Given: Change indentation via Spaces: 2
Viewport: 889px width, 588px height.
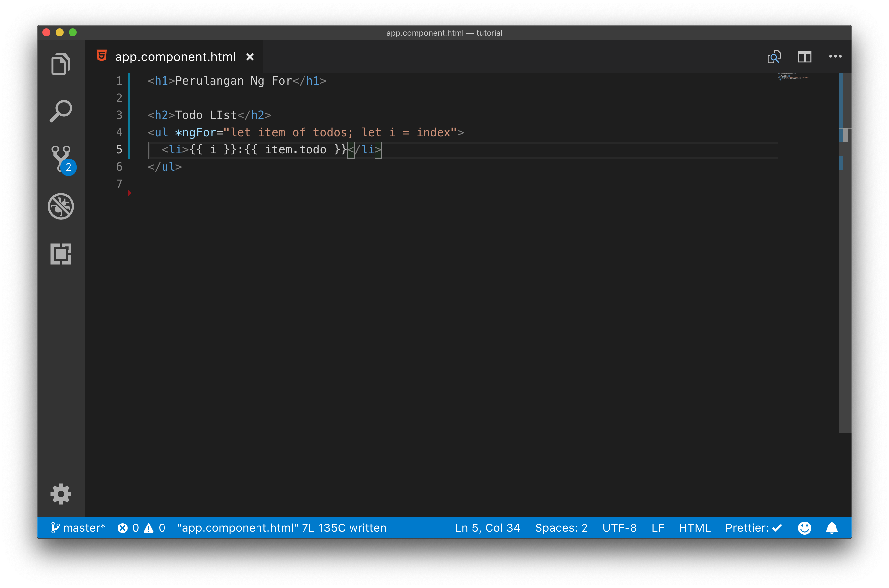Looking at the screenshot, I should click(561, 528).
